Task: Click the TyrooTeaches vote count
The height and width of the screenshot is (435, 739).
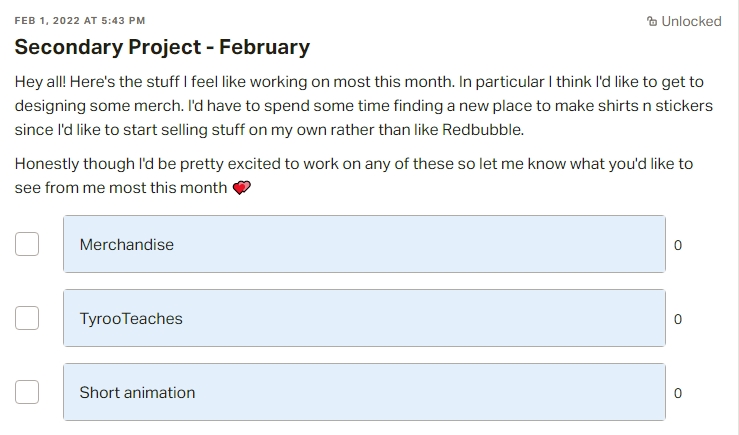Action: [x=678, y=319]
